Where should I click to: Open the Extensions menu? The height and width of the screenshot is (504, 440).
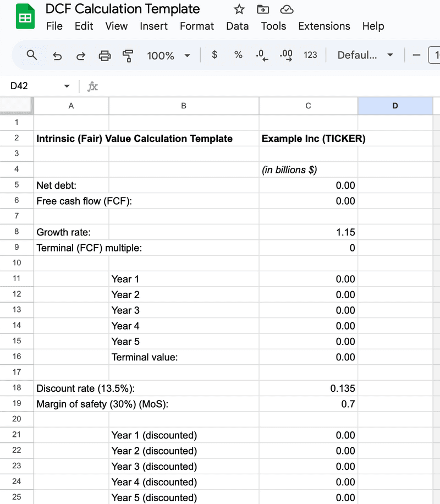coord(324,26)
